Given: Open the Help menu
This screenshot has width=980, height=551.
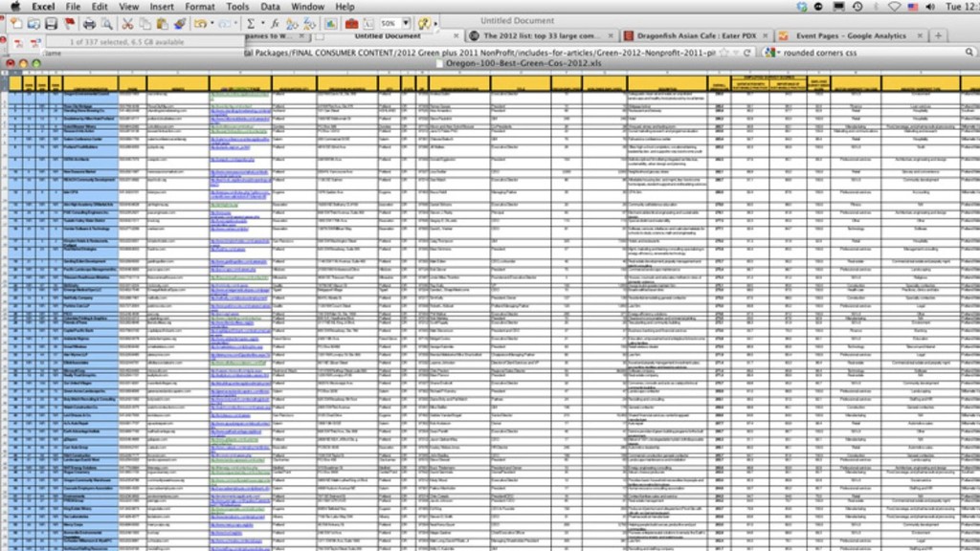Looking at the screenshot, I should pyautogui.click(x=345, y=7).
